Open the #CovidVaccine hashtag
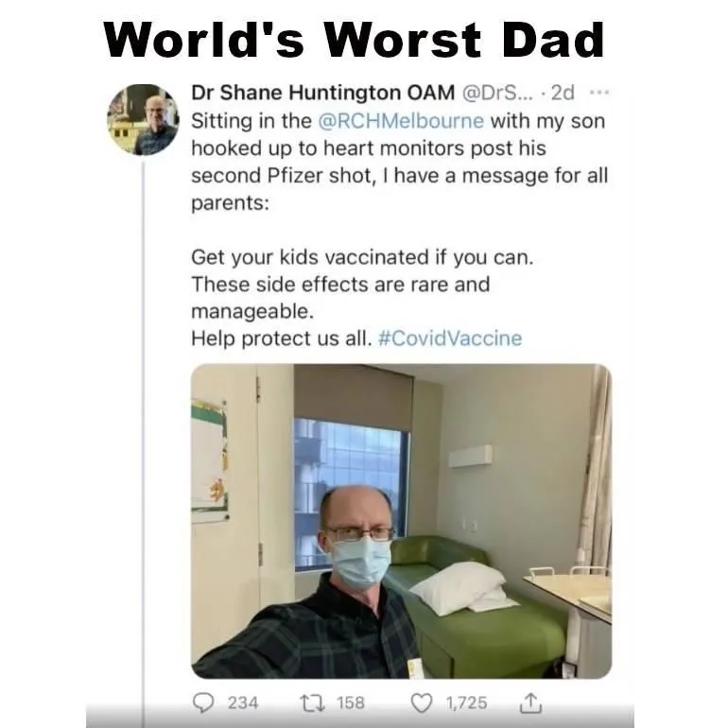Viewport: 728px width, 728px height. click(450, 338)
